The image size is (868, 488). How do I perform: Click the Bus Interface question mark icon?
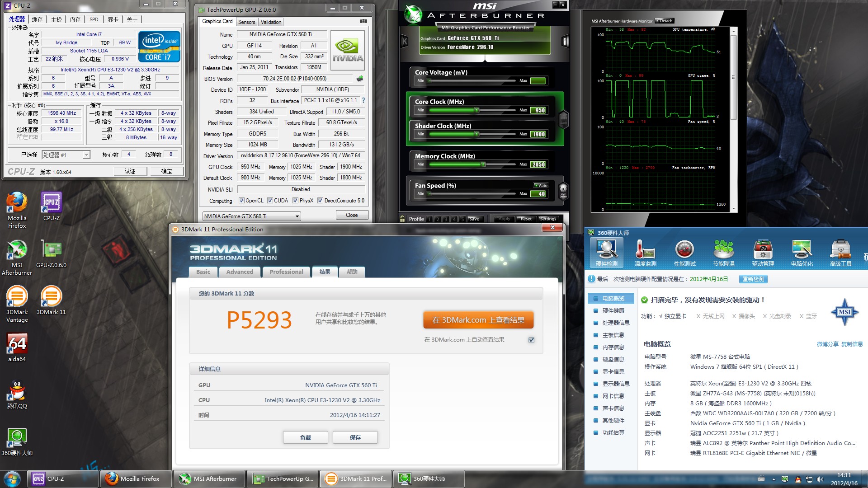click(x=363, y=100)
